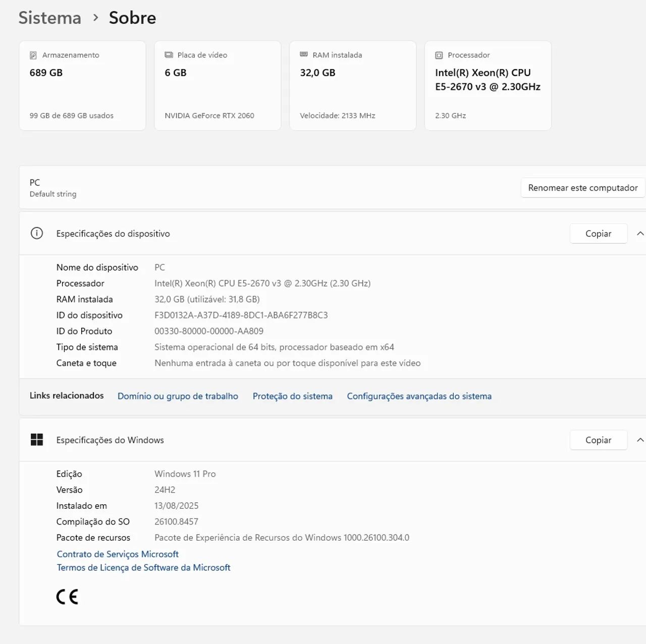Click the 'Default string' PC subtitle

pyautogui.click(x=53, y=194)
